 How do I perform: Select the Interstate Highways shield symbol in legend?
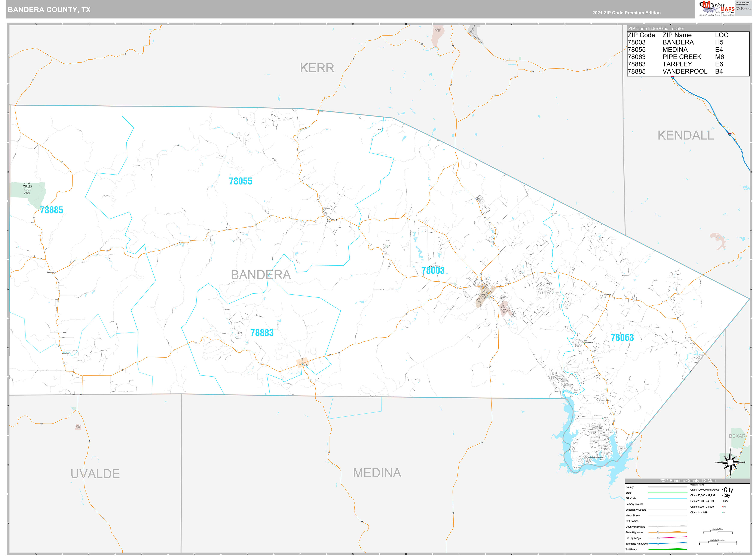658,544
